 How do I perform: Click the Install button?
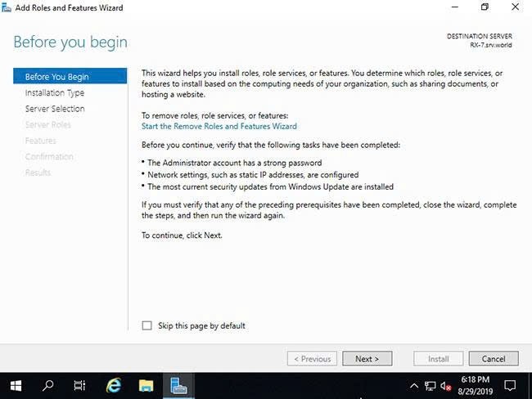coord(439,358)
